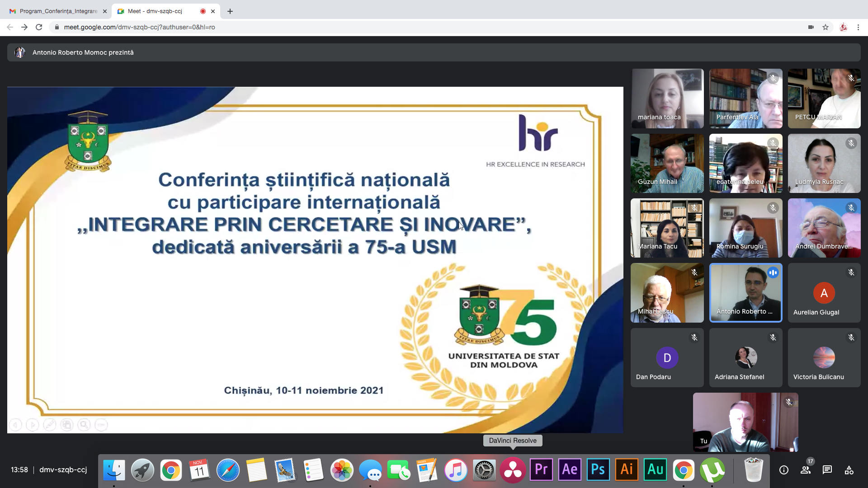This screenshot has width=868, height=488.
Task: Open Adobe Premiere Pro in dock
Action: tap(541, 470)
